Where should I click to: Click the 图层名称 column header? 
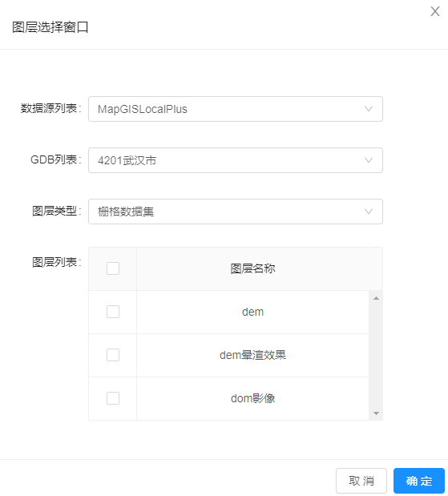click(x=252, y=269)
